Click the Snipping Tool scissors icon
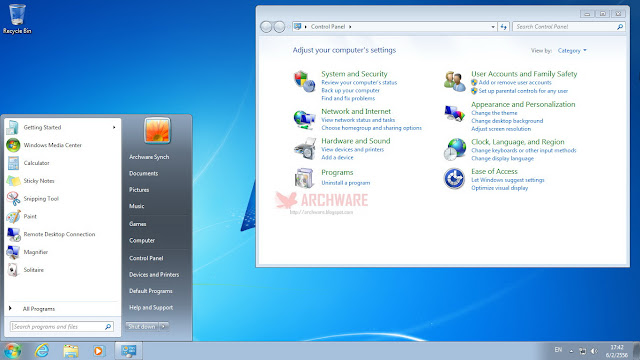640x360 pixels. point(13,199)
